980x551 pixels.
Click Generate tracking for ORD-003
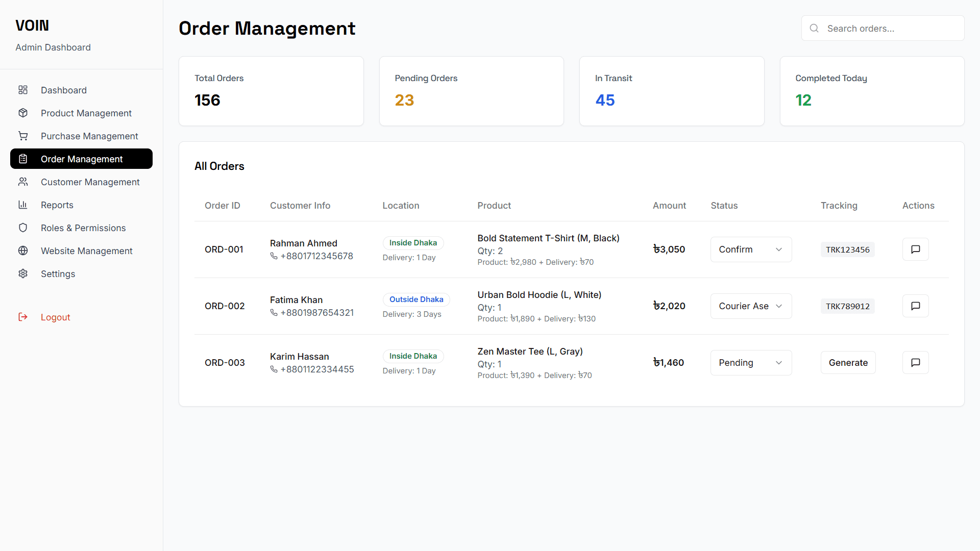tap(848, 363)
